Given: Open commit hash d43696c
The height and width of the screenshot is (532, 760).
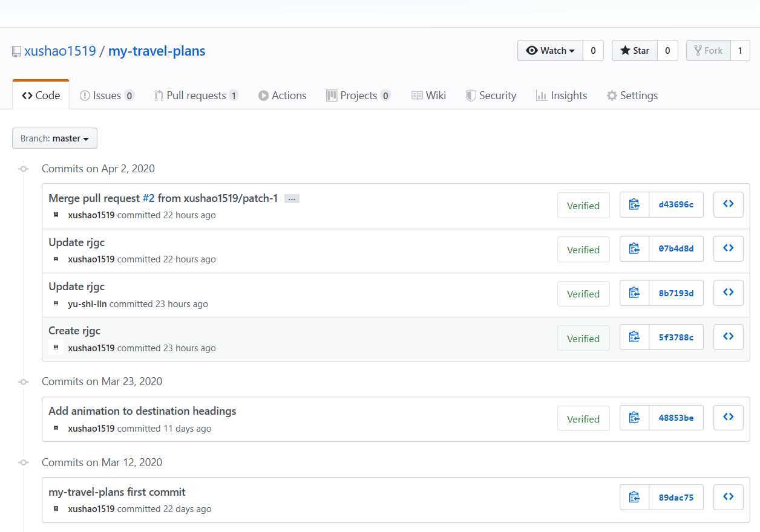Looking at the screenshot, I should pyautogui.click(x=676, y=204).
